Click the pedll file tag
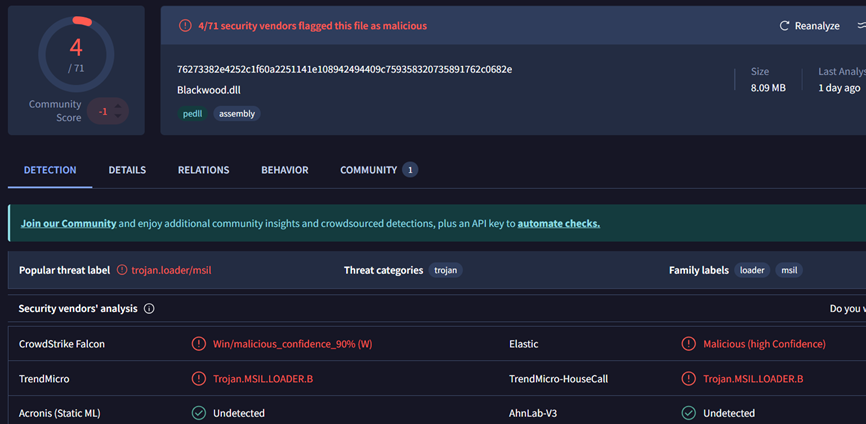 click(x=192, y=114)
